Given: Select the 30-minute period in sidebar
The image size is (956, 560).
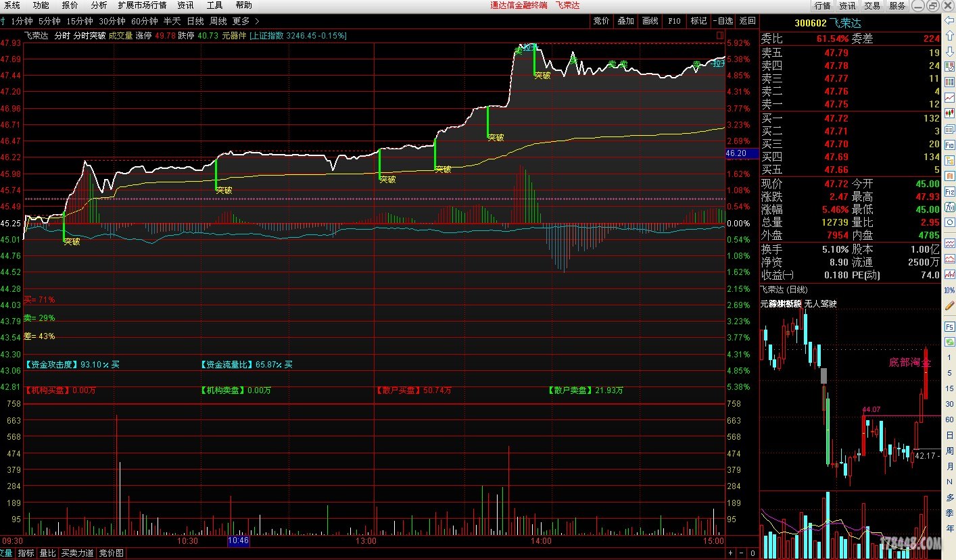Looking at the screenshot, I should point(949,403).
